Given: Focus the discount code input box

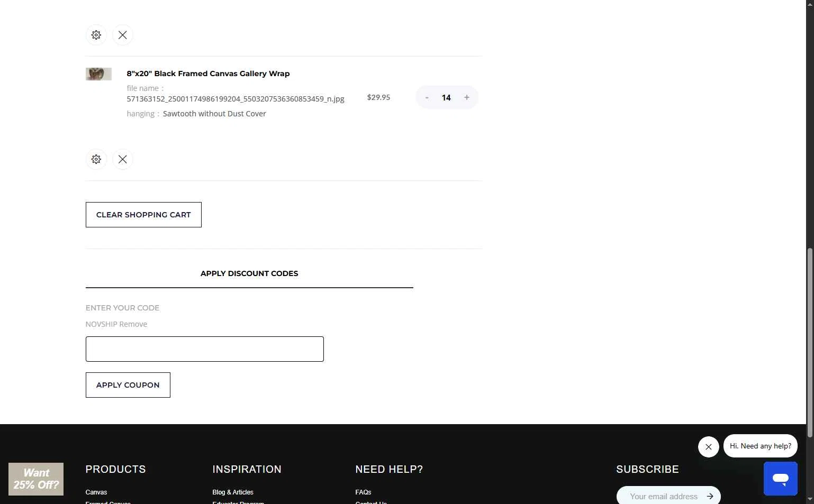Looking at the screenshot, I should coord(205,349).
